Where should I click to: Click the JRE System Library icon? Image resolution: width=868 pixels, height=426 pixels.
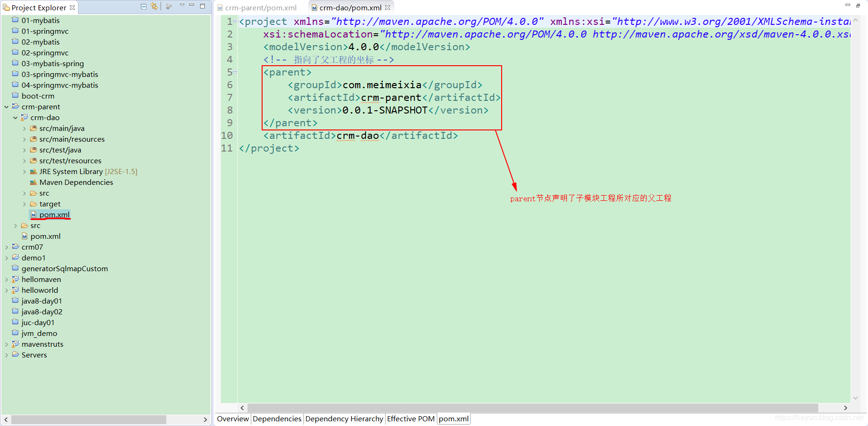coord(33,171)
